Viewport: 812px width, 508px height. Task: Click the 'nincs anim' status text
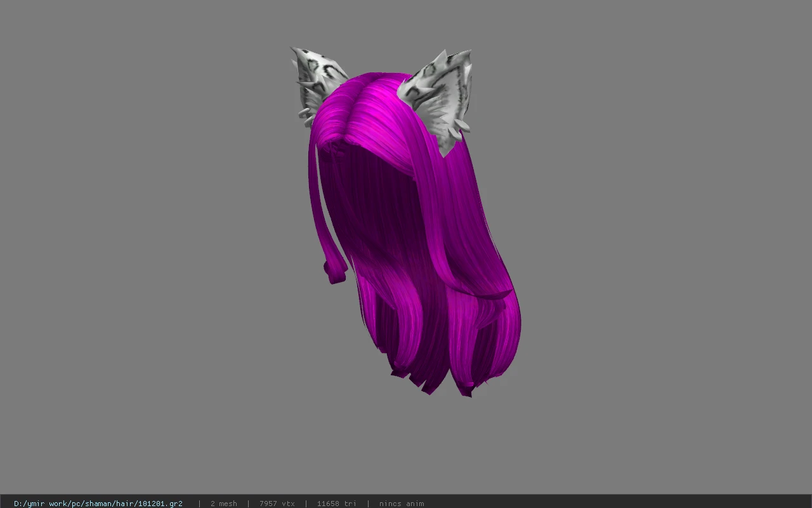click(402, 504)
